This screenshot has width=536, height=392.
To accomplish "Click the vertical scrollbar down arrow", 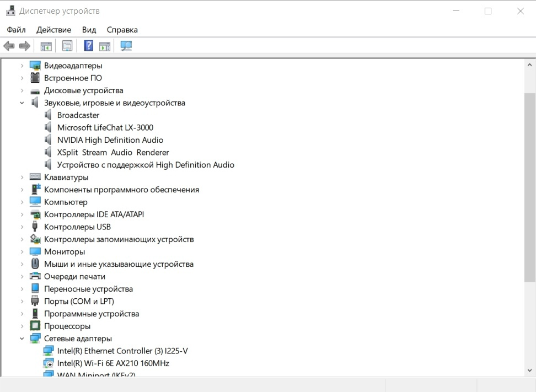I will coord(529,370).
